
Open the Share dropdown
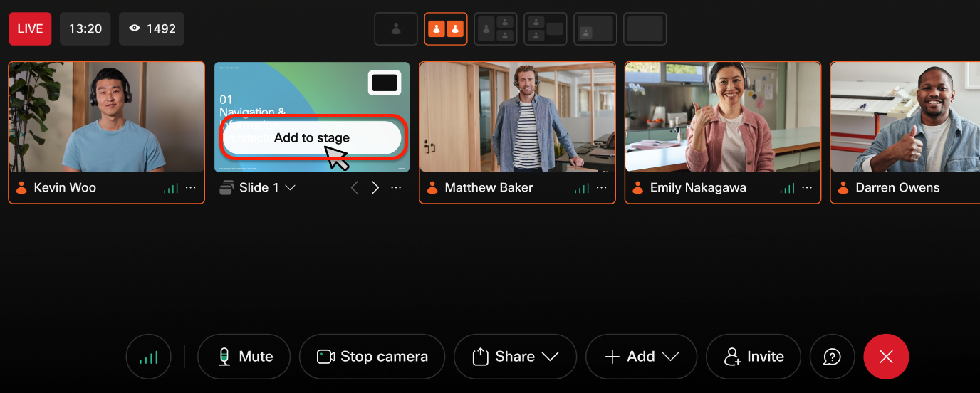(515, 357)
